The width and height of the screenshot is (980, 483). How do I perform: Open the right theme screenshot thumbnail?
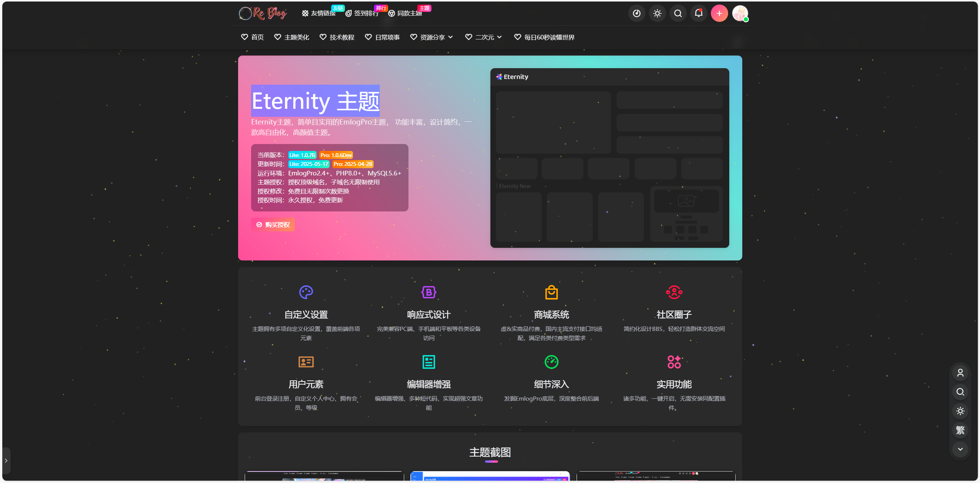pyautogui.click(x=656, y=476)
